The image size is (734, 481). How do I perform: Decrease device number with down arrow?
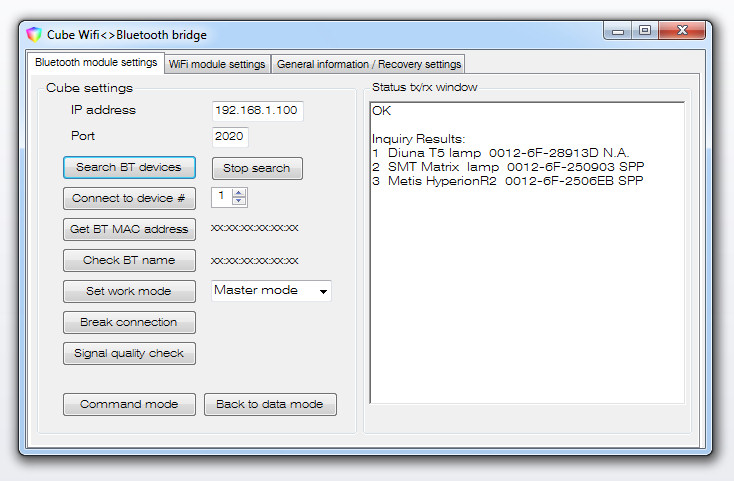(239, 201)
